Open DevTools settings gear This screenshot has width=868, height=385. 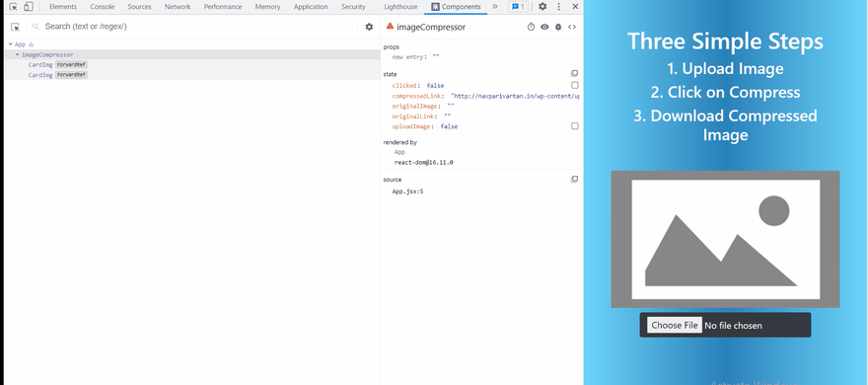(542, 7)
